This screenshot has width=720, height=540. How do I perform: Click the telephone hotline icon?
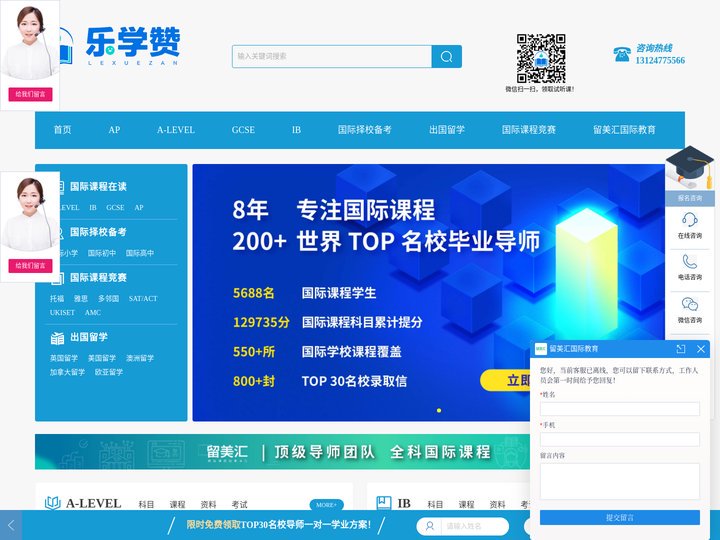tap(622, 54)
